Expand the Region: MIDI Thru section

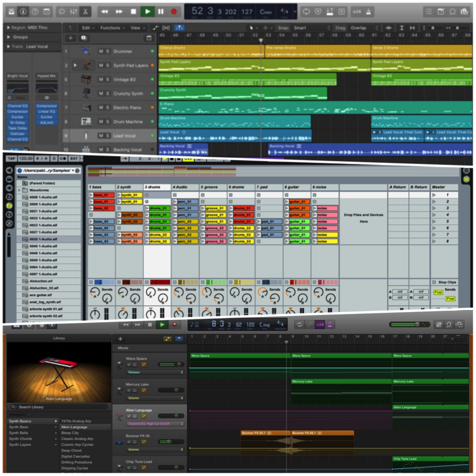8,27
